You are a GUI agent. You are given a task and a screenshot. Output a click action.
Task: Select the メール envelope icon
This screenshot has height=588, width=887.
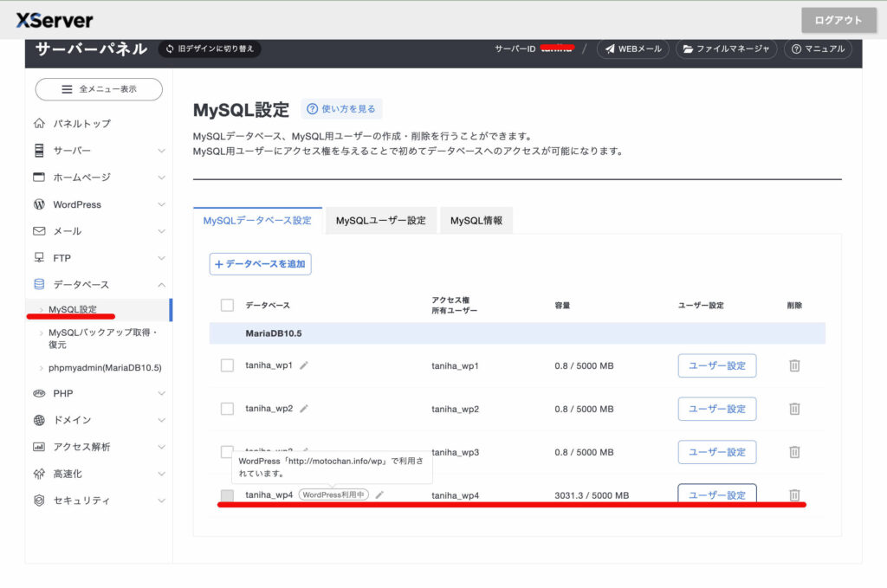pos(39,231)
